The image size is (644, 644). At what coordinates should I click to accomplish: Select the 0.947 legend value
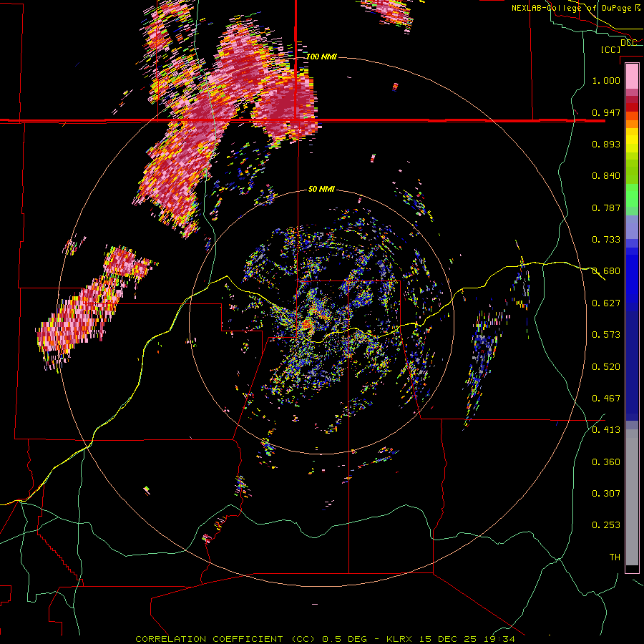(606, 112)
